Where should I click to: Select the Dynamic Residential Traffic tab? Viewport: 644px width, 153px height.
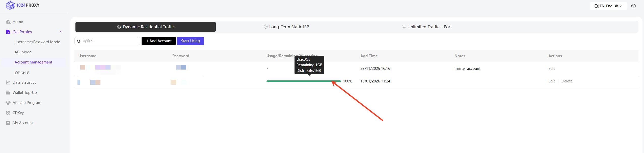(146, 27)
